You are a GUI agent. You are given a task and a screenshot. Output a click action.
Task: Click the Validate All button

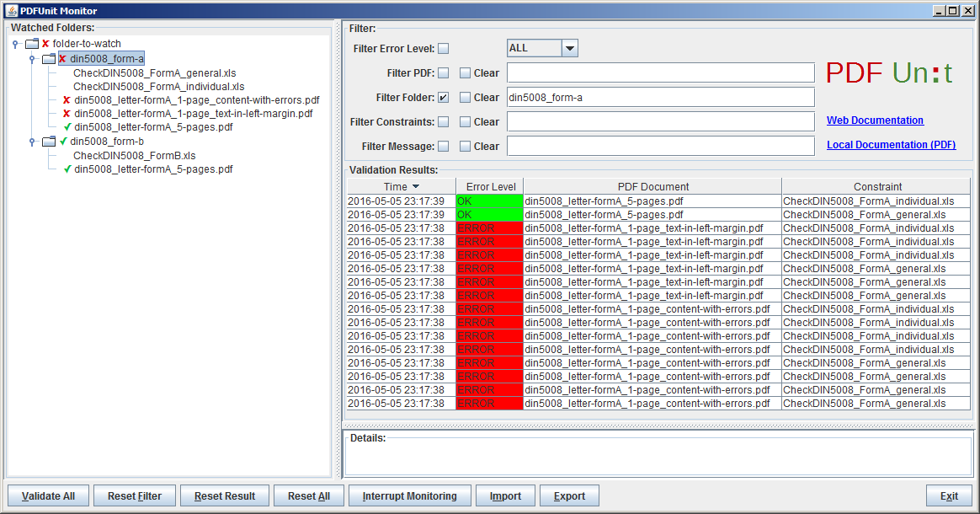(48, 495)
